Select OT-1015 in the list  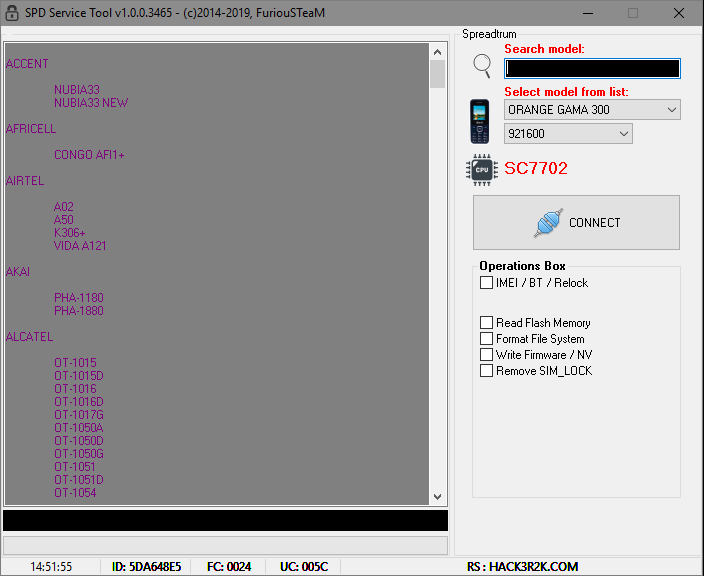click(75, 363)
